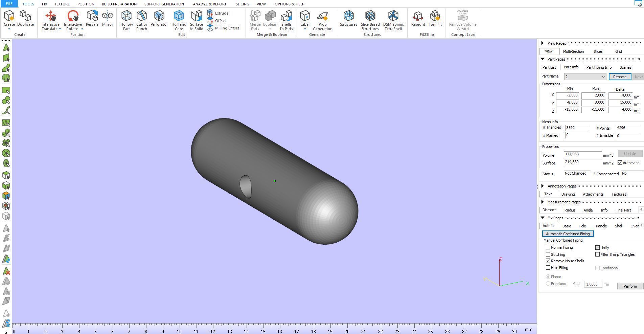644x334 pixels.
Task: Uncheck the Unify option
Action: (598, 248)
